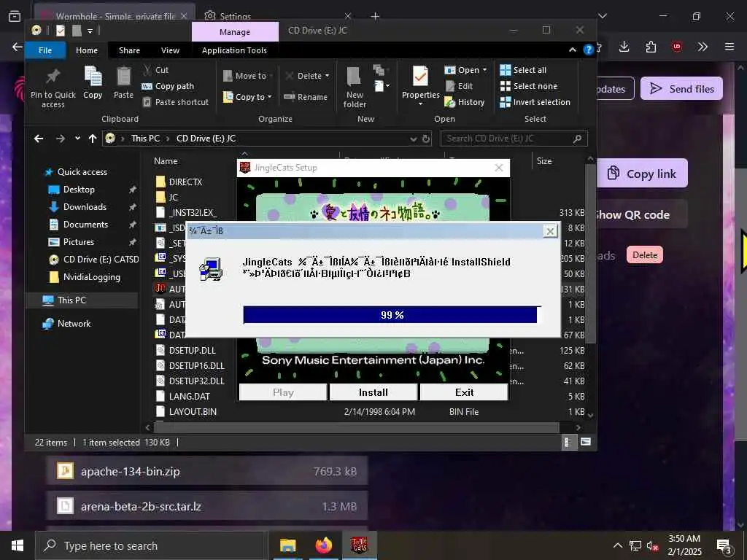Click Copy link button in Wormhole
The height and width of the screenshot is (560, 747).
pyautogui.click(x=642, y=174)
